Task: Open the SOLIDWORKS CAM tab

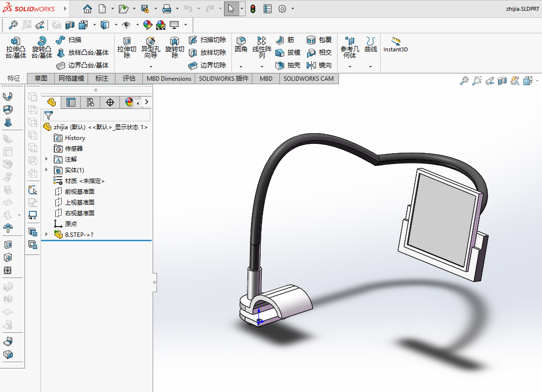Action: [x=308, y=78]
